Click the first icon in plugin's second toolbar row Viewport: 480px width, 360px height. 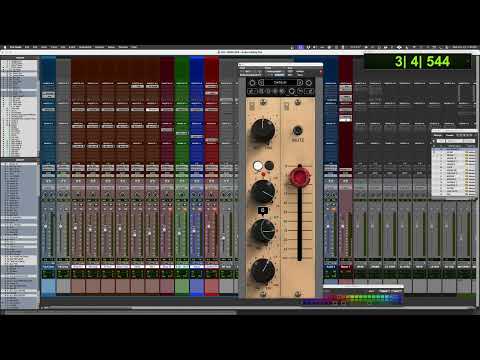click(252, 91)
